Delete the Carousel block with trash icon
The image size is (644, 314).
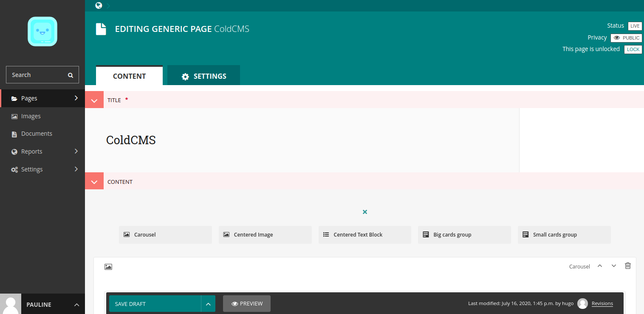click(628, 265)
